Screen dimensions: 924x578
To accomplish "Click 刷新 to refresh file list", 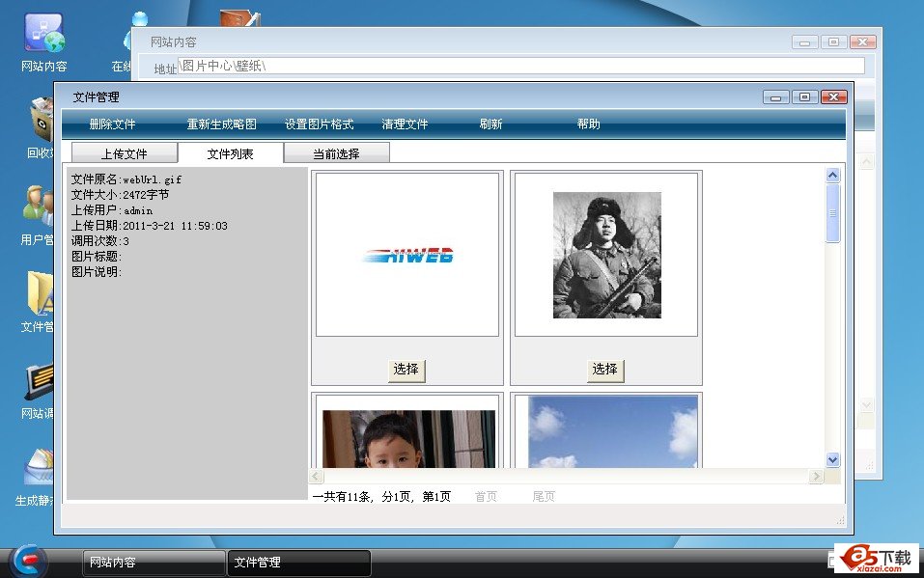I will [x=490, y=124].
